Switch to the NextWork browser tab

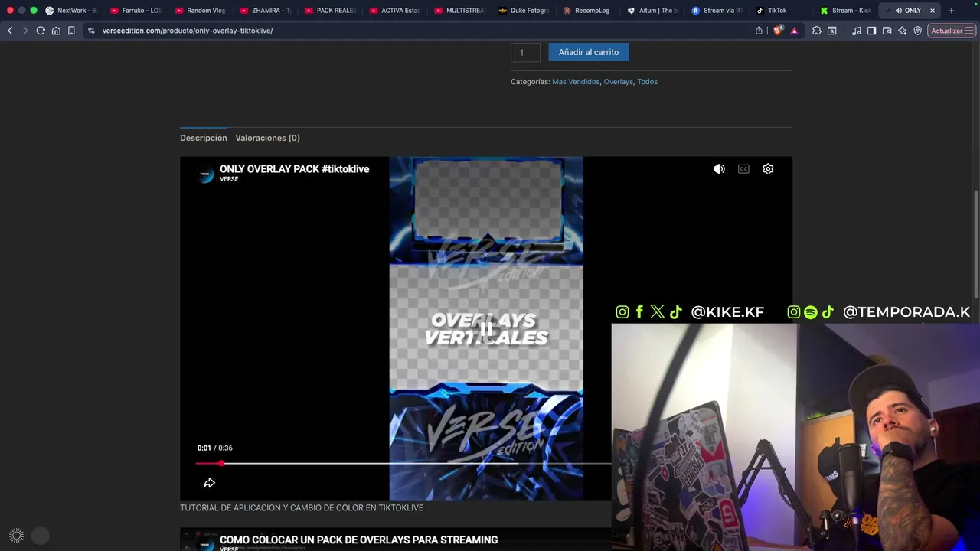click(x=71, y=11)
